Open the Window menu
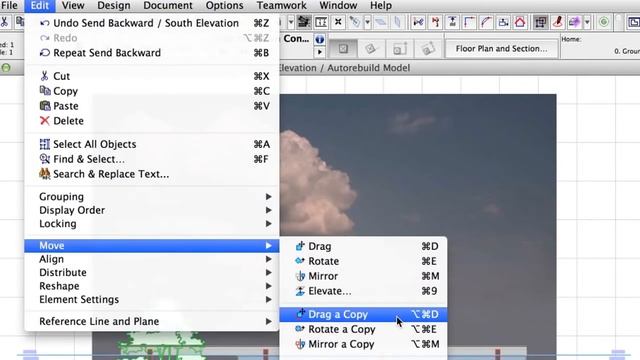The width and height of the screenshot is (640, 360). point(338,5)
